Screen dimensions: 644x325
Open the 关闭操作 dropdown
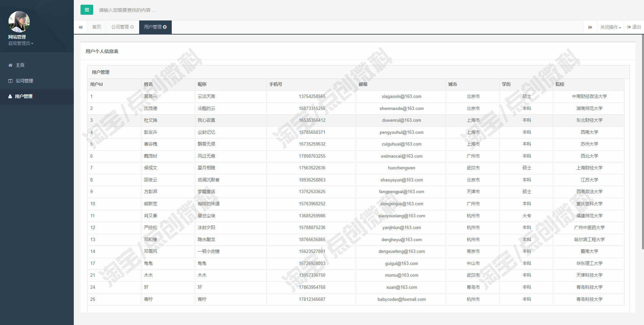[x=610, y=27]
